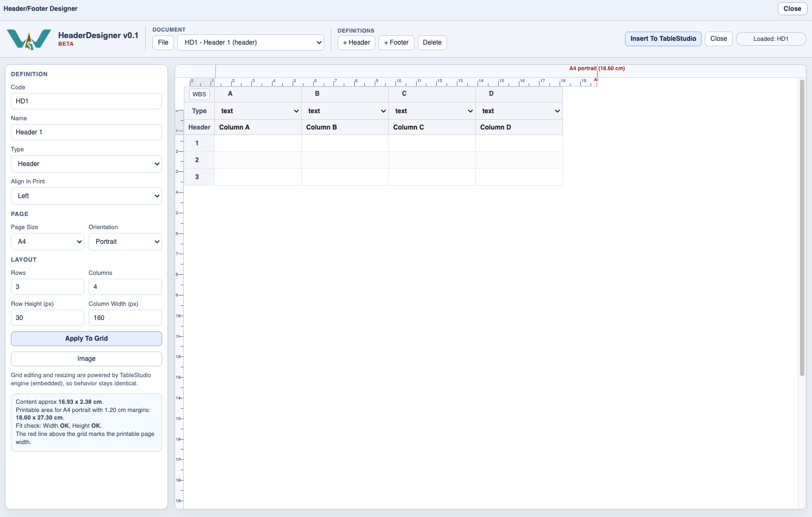Select column A header

pyautogui.click(x=258, y=94)
